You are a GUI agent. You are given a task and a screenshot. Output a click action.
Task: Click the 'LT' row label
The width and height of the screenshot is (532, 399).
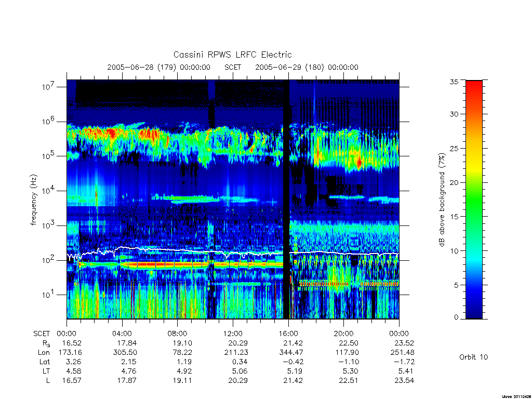(46, 371)
